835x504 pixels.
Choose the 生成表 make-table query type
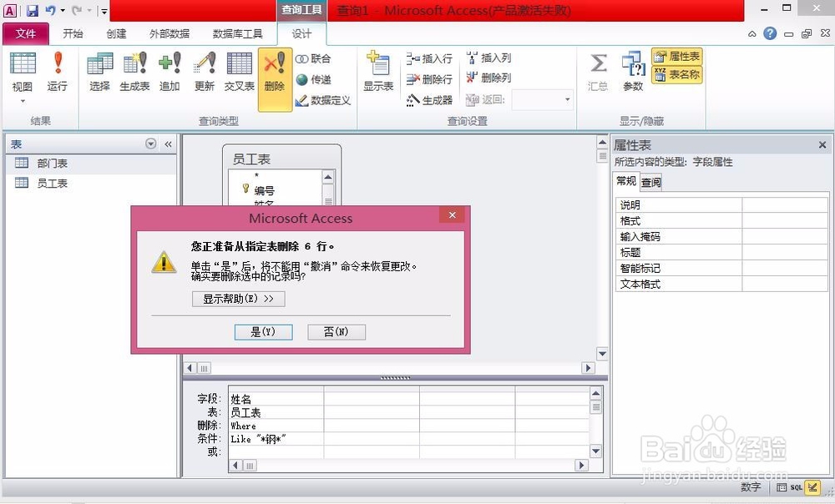tap(134, 72)
